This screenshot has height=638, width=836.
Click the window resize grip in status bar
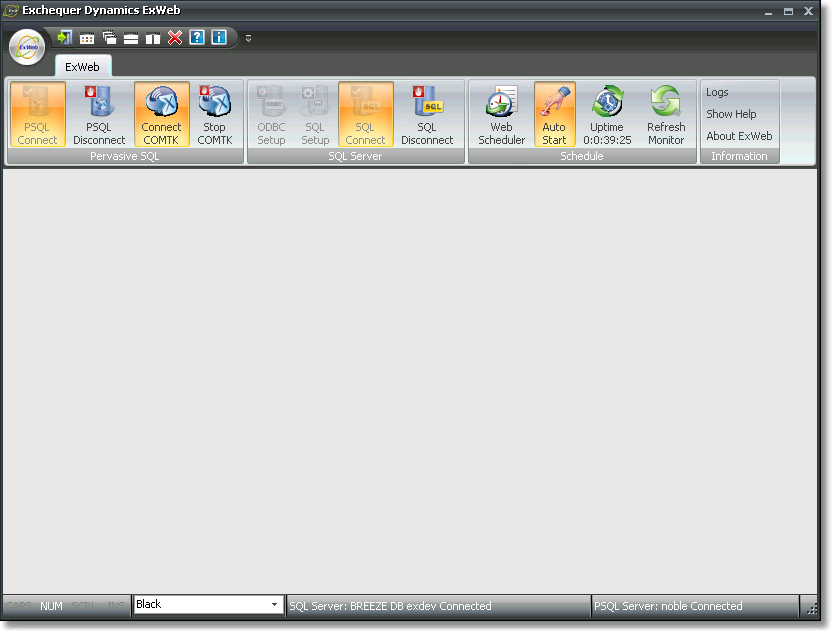click(x=812, y=609)
